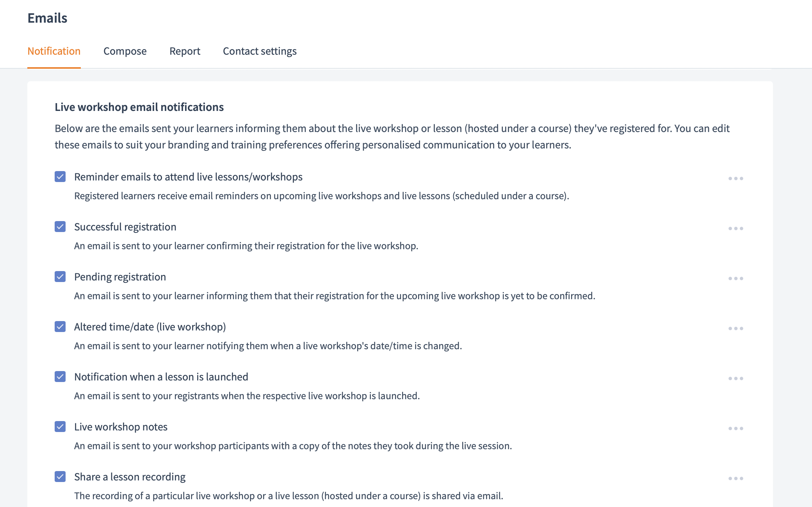This screenshot has width=812, height=507.
Task: Disable Notification when a lesson is launched
Action: tap(60, 377)
